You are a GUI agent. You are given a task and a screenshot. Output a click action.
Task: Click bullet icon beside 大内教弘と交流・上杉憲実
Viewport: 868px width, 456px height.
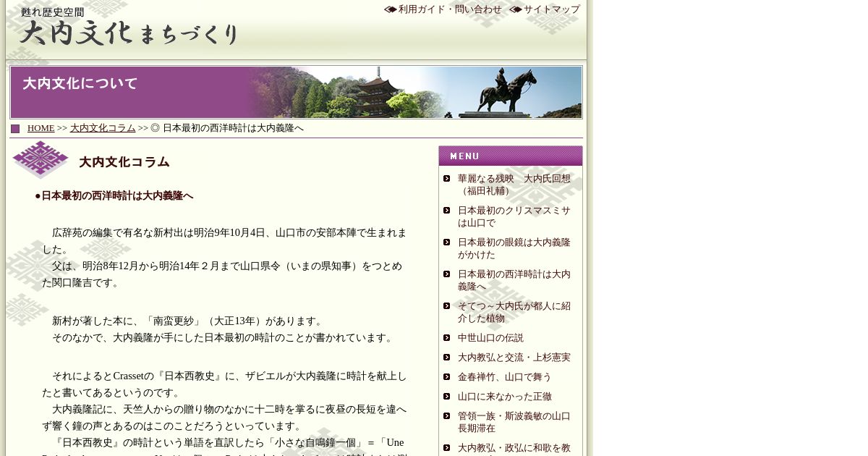447,358
